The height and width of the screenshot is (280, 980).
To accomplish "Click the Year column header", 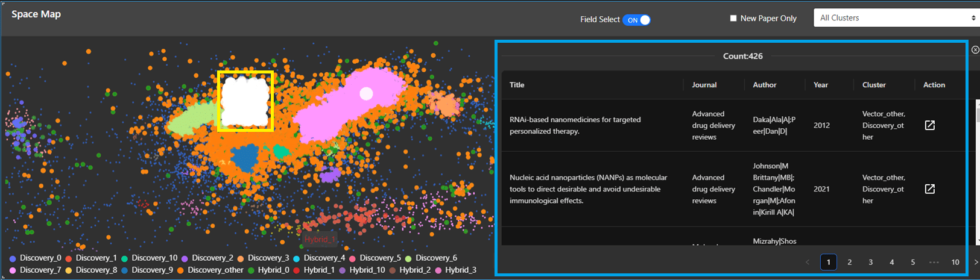I will pos(821,85).
